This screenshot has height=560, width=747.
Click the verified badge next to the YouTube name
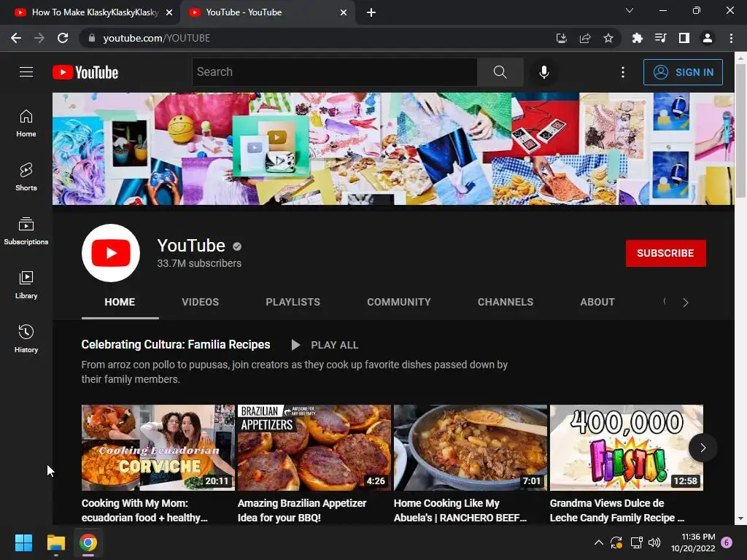pyautogui.click(x=237, y=246)
